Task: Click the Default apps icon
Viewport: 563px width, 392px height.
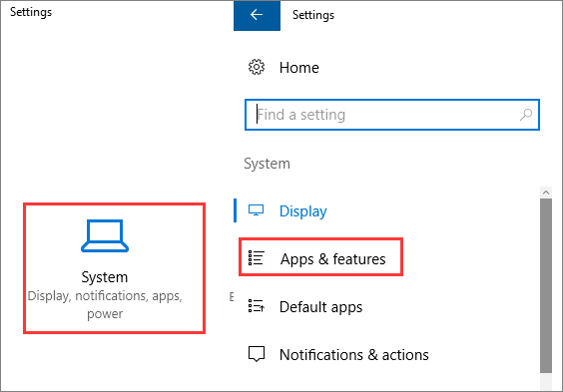Action: click(257, 306)
